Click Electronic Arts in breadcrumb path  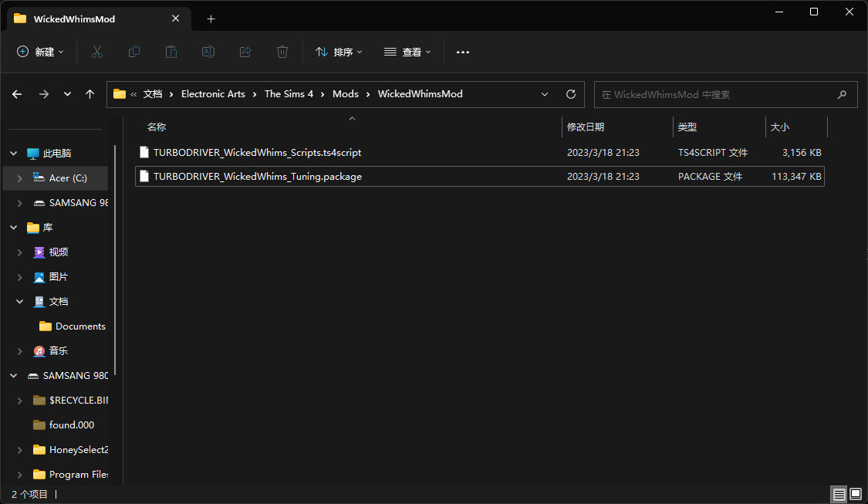pyautogui.click(x=213, y=94)
